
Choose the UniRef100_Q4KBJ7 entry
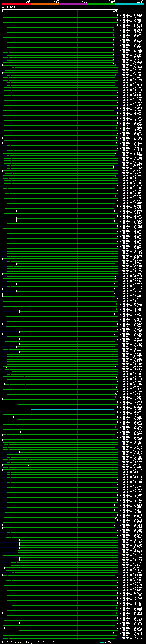click(131, 414)
